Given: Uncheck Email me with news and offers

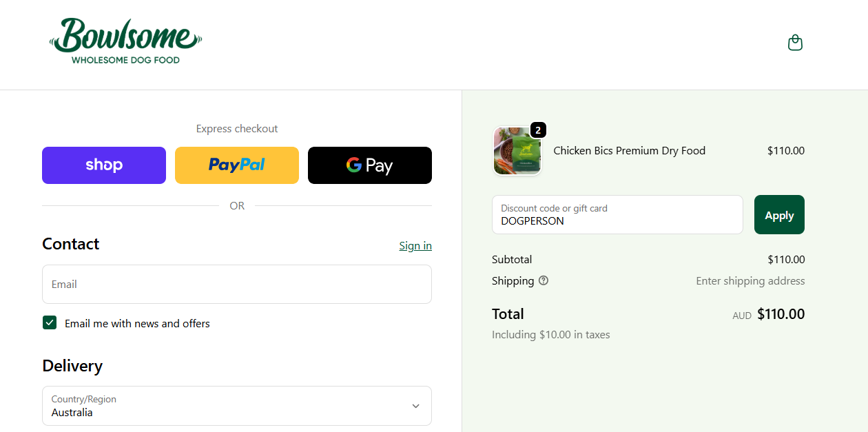Looking at the screenshot, I should pyautogui.click(x=50, y=322).
